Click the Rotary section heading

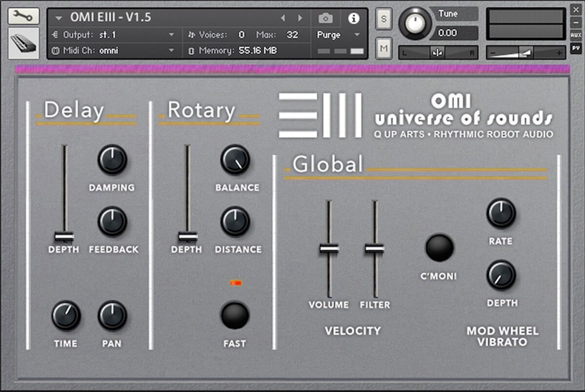201,111
